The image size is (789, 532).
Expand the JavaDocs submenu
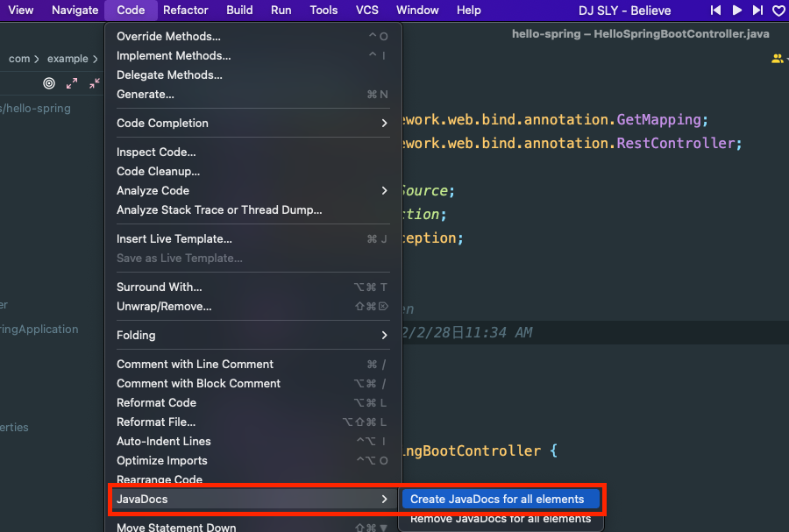[x=253, y=500]
